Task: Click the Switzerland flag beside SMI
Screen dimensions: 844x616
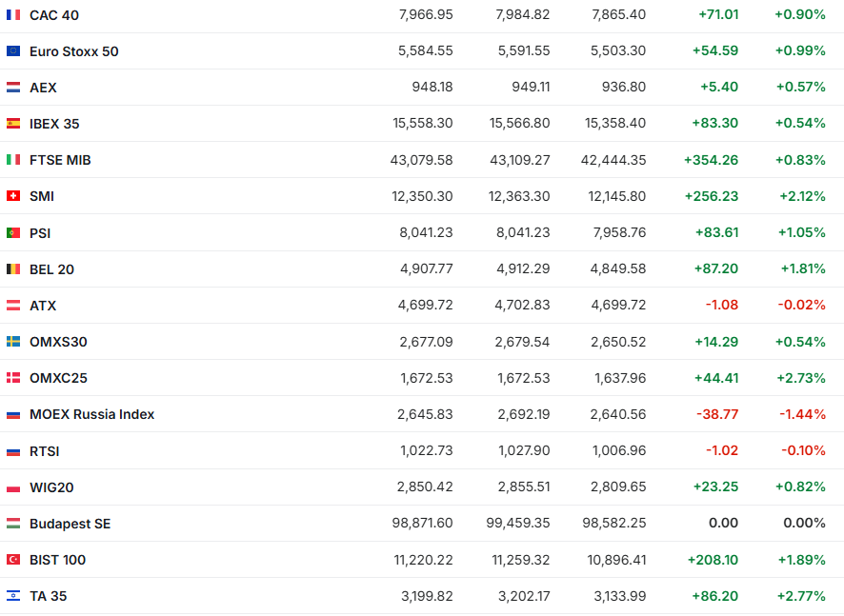Action: [13, 196]
